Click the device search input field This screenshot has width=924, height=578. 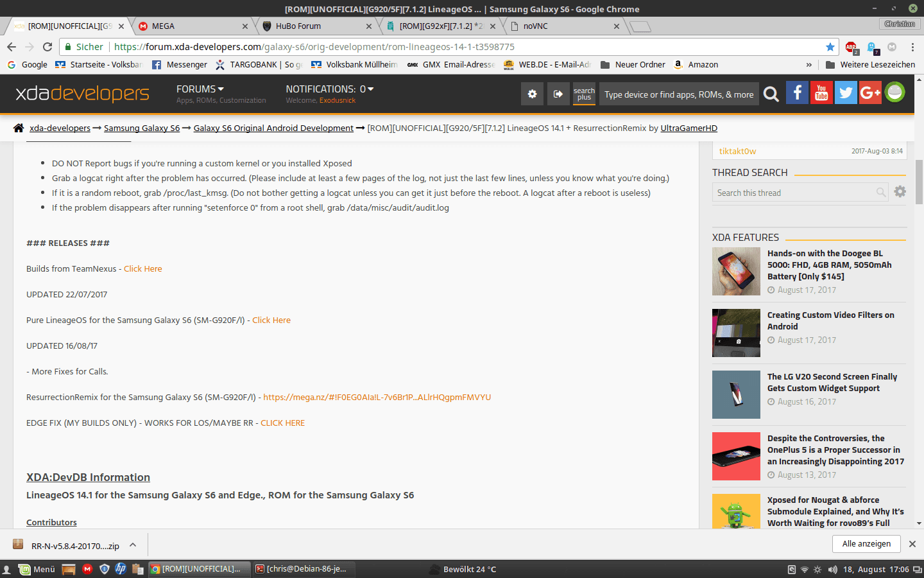679,94
